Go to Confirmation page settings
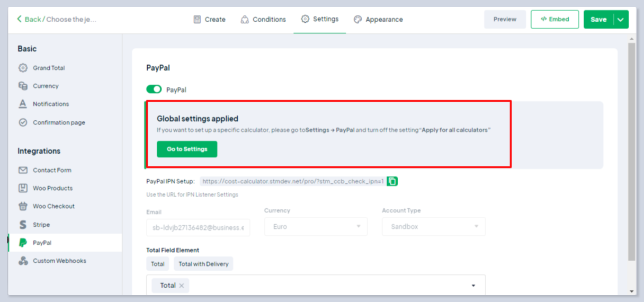Image resolution: width=644 pixels, height=302 pixels. [x=58, y=122]
